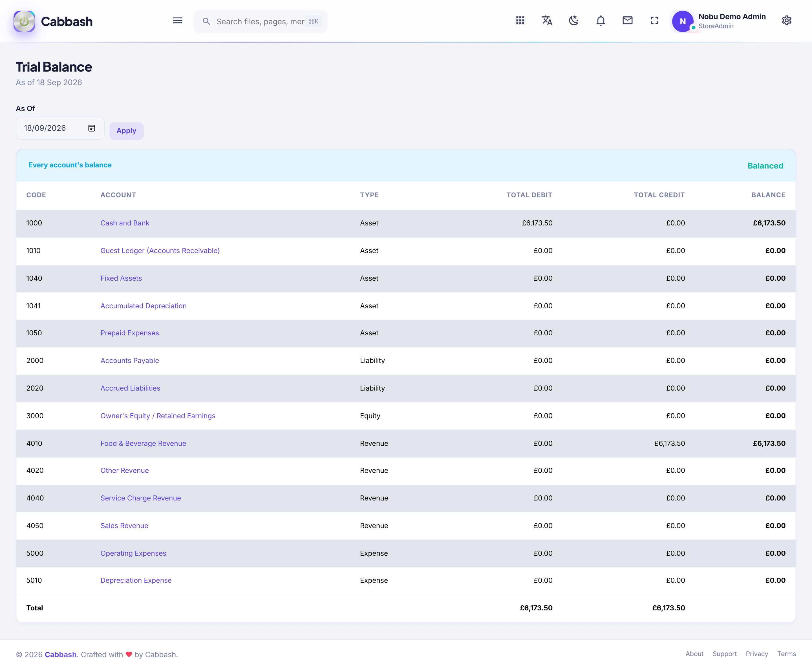Select account code 5010 cell
The image size is (812, 669).
coord(34,580)
